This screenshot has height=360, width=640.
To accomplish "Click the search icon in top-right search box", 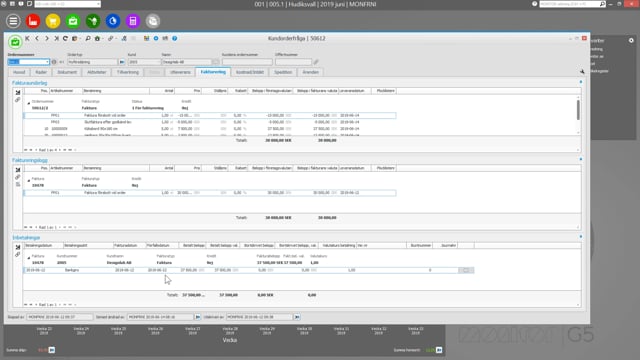I will [x=602, y=4].
